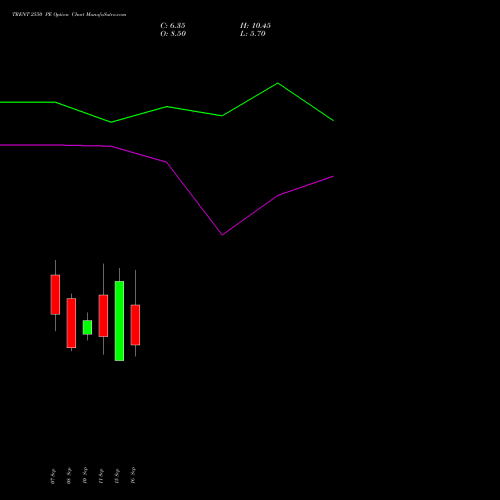Click the 07 Sep date label

click(53, 476)
